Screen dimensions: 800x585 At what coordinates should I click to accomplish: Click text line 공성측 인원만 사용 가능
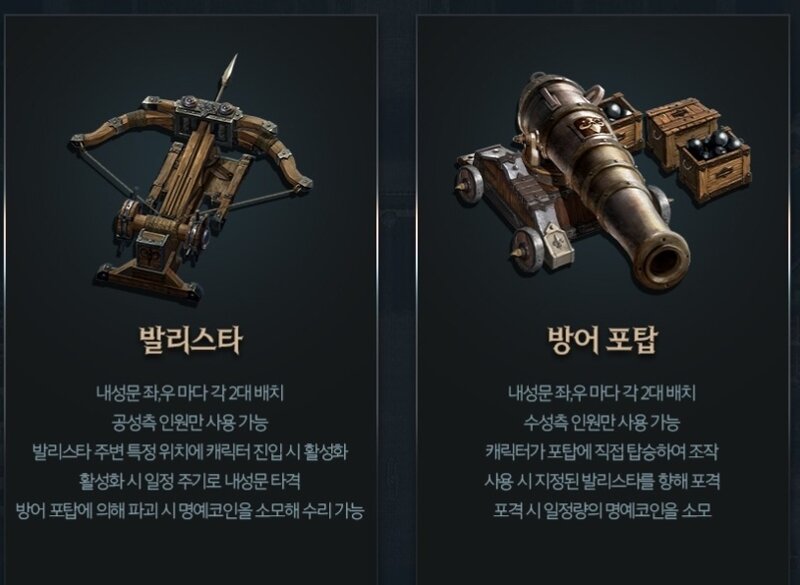point(190,422)
